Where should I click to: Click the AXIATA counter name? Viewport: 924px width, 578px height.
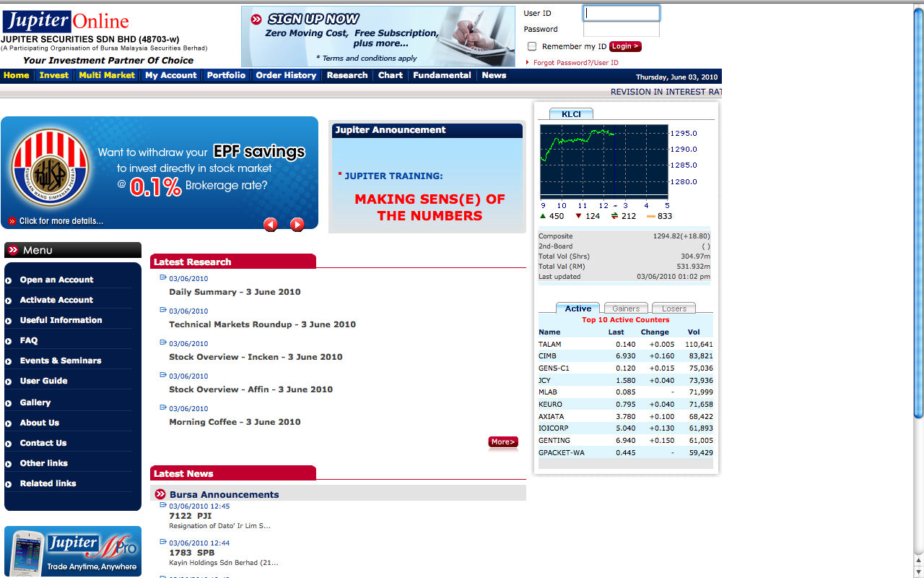[x=551, y=417]
